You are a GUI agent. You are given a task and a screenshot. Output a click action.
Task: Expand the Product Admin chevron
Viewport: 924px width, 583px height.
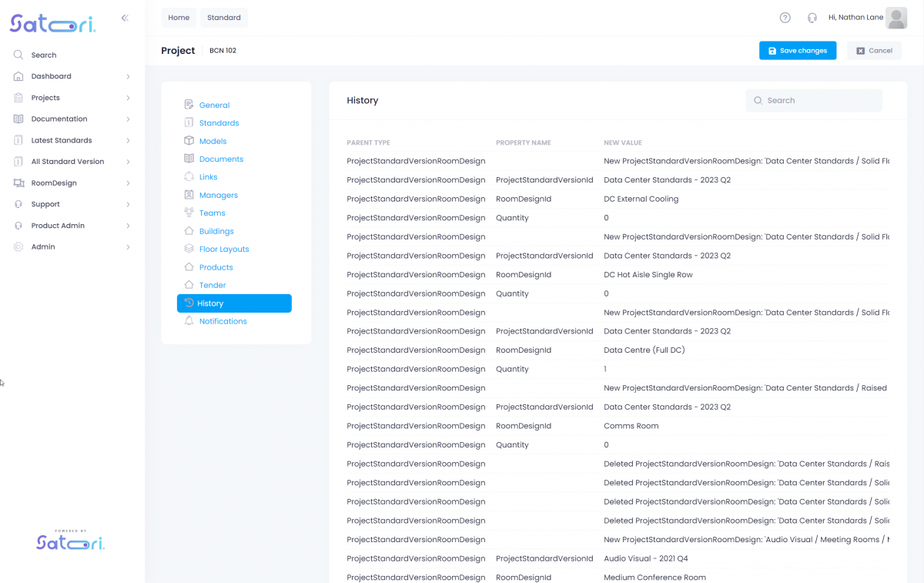pos(128,226)
